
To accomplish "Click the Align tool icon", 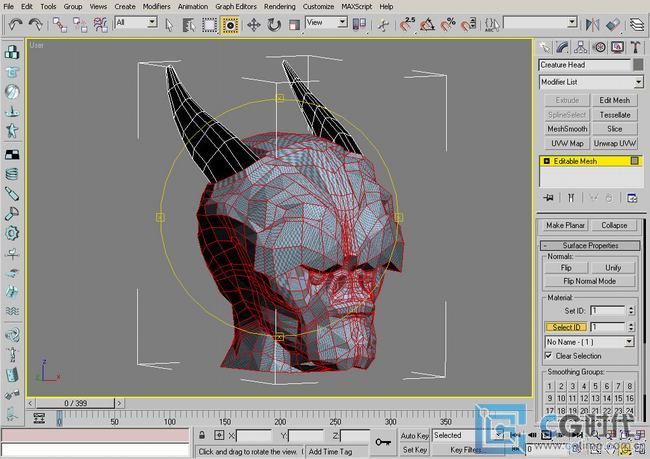I will [613, 24].
